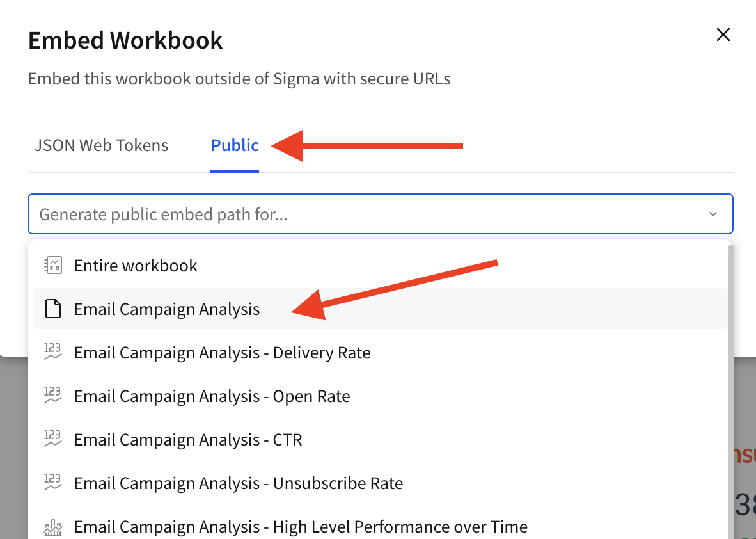Image resolution: width=756 pixels, height=539 pixels.
Task: Select Email Campaign Analysis - Unsubscribe Rate
Action: (x=238, y=483)
